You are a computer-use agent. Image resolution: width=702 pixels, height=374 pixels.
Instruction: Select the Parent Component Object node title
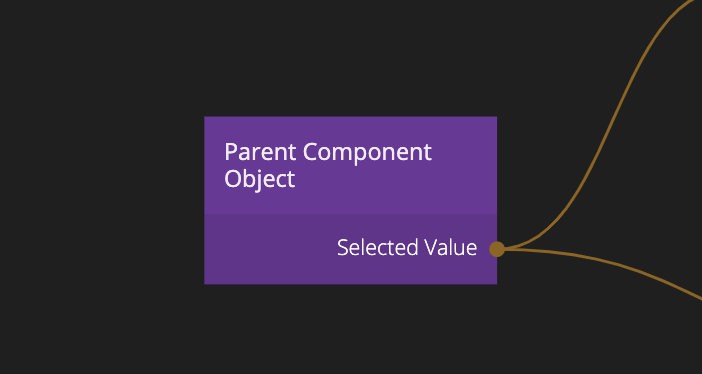(x=327, y=165)
